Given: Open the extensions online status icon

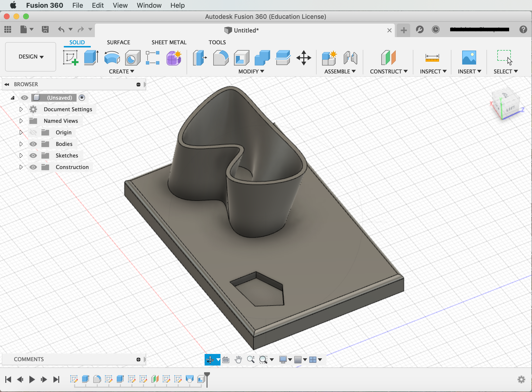Looking at the screenshot, I should click(420, 29).
